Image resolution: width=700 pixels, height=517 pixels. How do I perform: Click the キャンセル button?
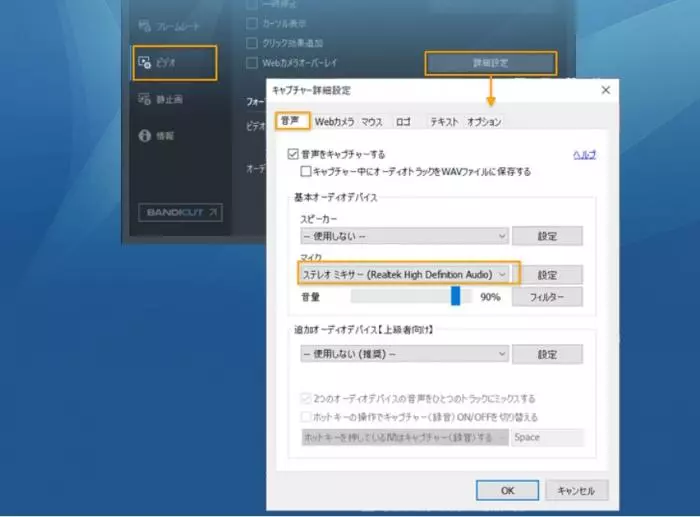pos(576,490)
